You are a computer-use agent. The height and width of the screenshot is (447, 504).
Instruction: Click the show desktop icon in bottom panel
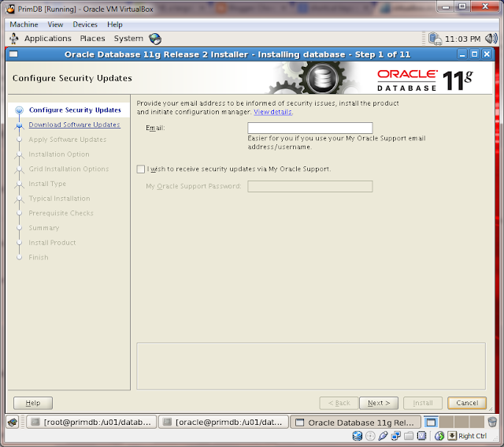pos(13,422)
